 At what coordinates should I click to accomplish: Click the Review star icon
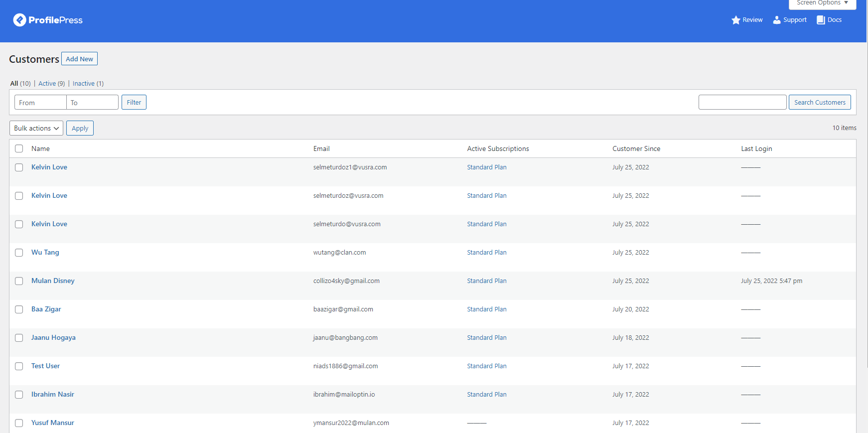[735, 20]
